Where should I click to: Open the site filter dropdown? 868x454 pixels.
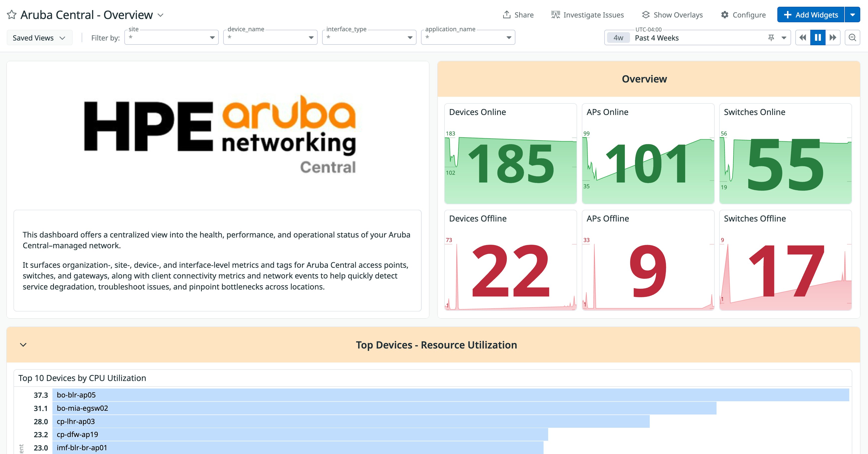click(212, 37)
